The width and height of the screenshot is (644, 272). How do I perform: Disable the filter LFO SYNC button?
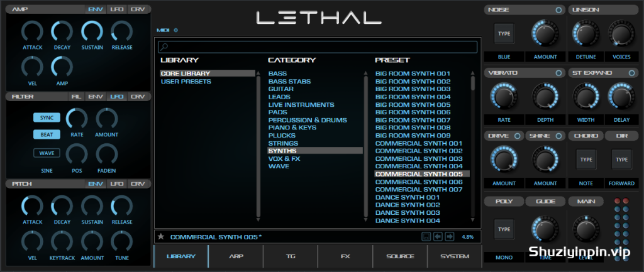coord(47,117)
